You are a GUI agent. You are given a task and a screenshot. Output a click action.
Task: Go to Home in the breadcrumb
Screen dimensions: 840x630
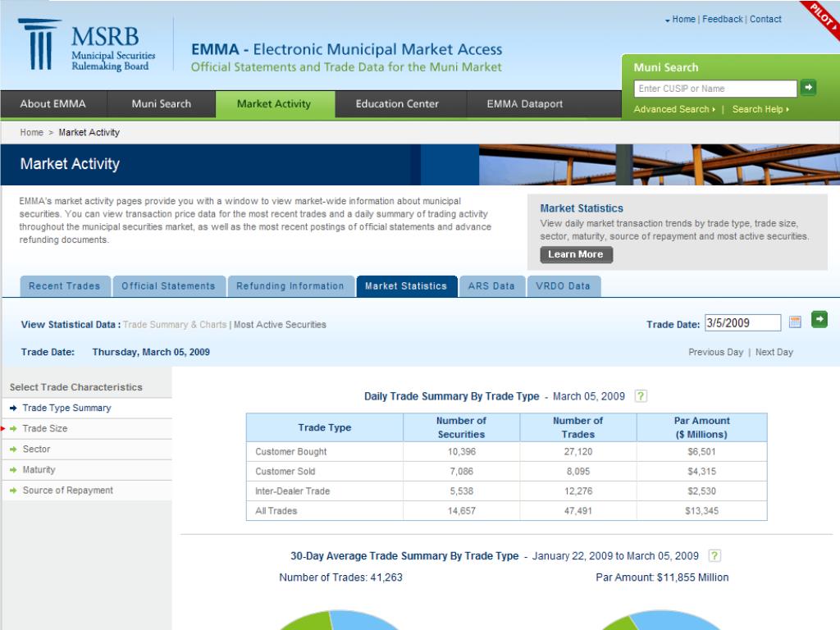click(x=32, y=132)
